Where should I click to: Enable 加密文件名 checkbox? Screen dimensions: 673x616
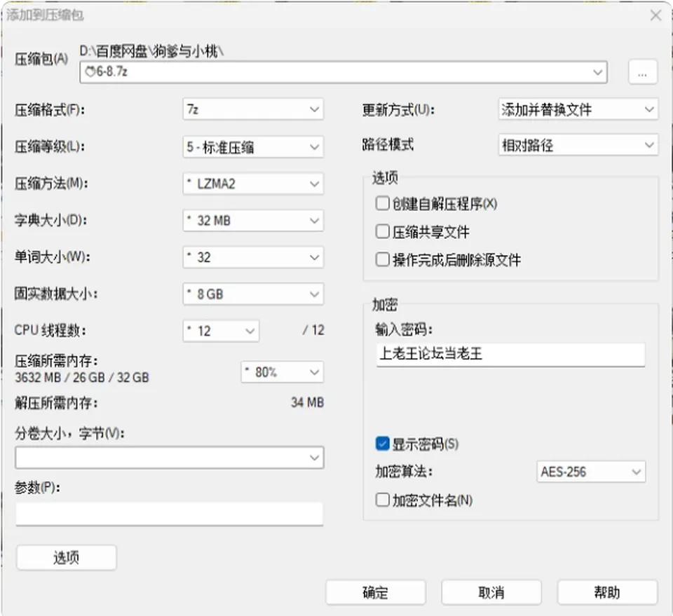point(382,500)
